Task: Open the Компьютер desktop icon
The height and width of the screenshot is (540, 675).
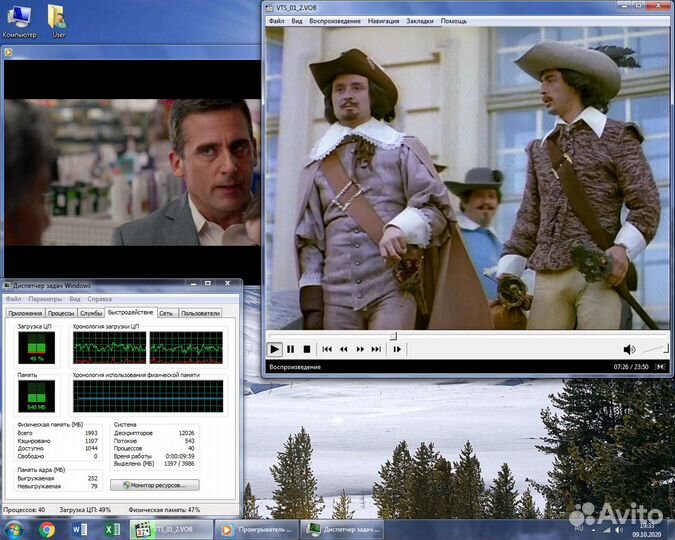Action: coord(19,22)
